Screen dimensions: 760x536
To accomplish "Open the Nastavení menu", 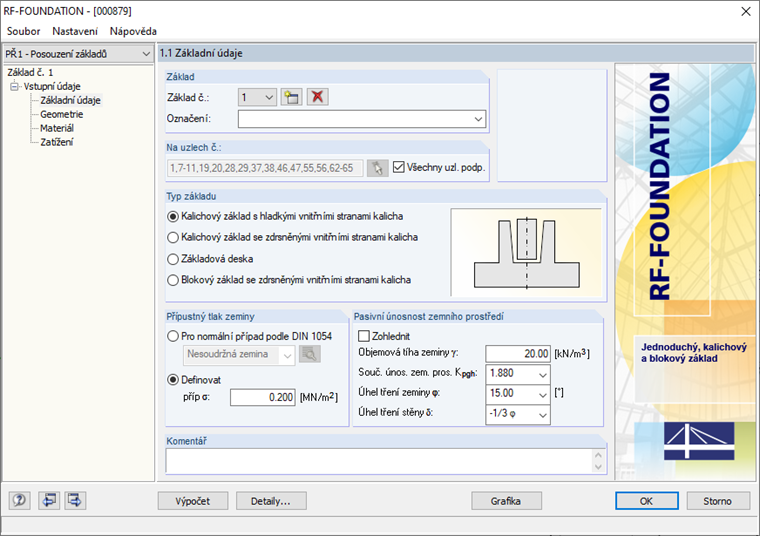I will click(x=75, y=31).
